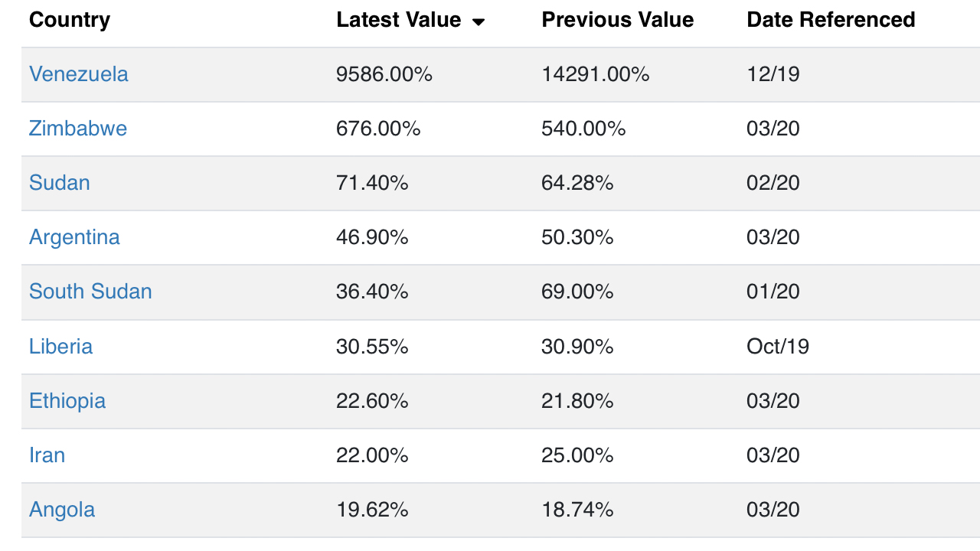
Task: Click Zimbabwe's previous value 540.00%
Action: [583, 129]
